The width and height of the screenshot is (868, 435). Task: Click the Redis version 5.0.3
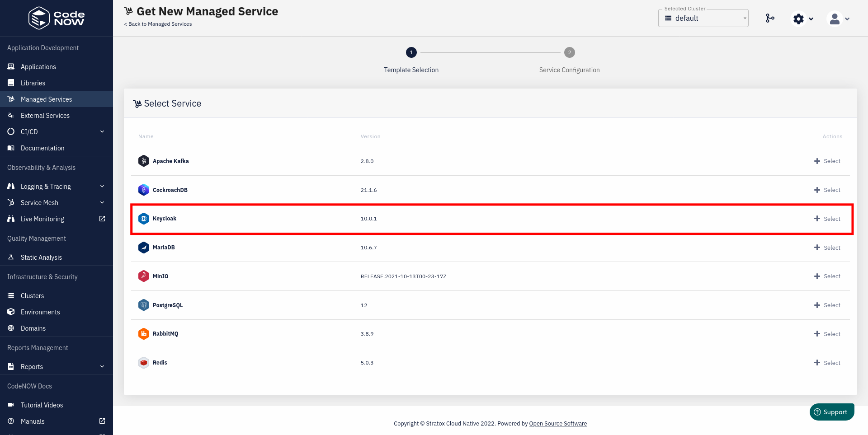point(367,363)
